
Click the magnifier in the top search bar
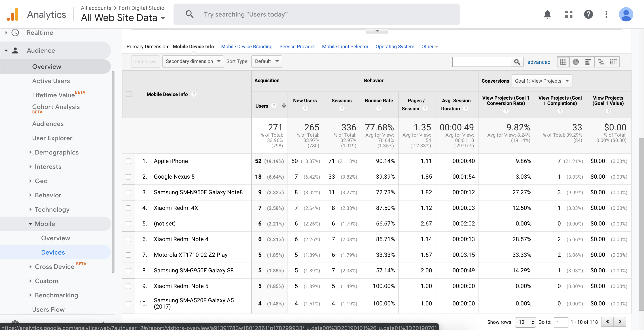(x=189, y=14)
